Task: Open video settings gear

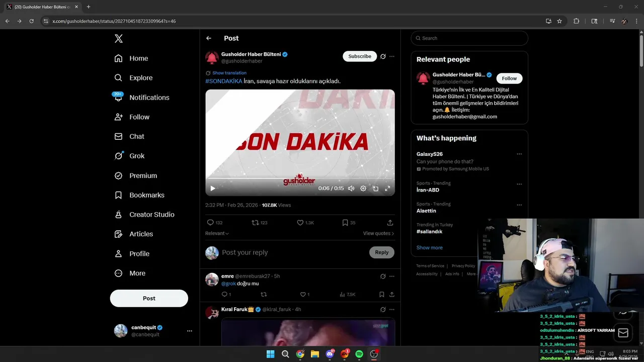Action: [363, 189]
